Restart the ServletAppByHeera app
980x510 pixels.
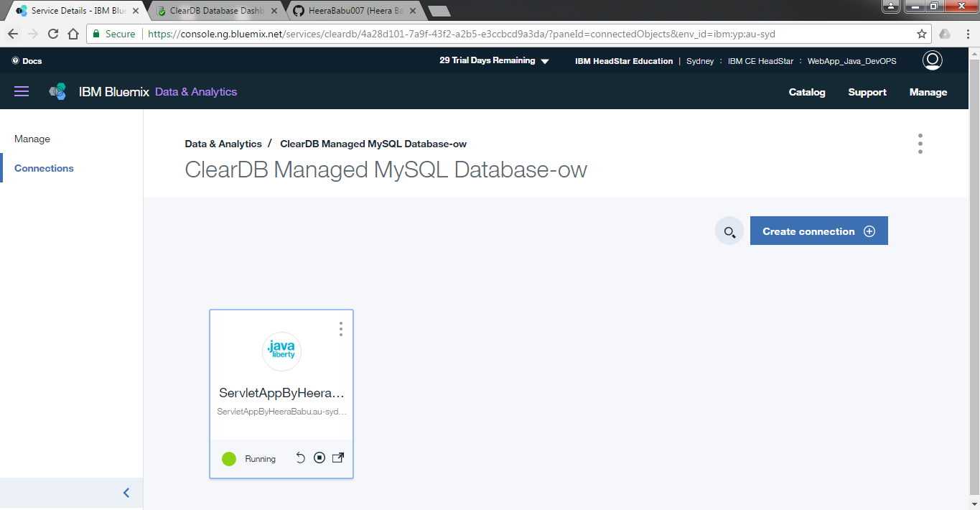click(x=301, y=458)
